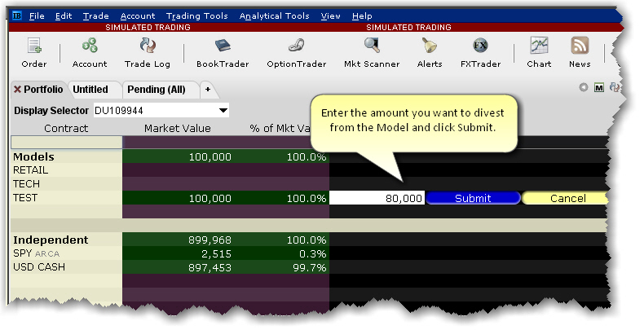The image size is (644, 330).
Task: Launch the BookTrader tool
Action: click(x=223, y=52)
